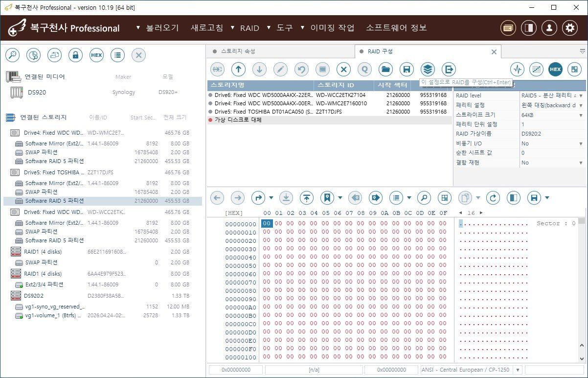Select Drive4 Fixed WDC storage

[102, 133]
